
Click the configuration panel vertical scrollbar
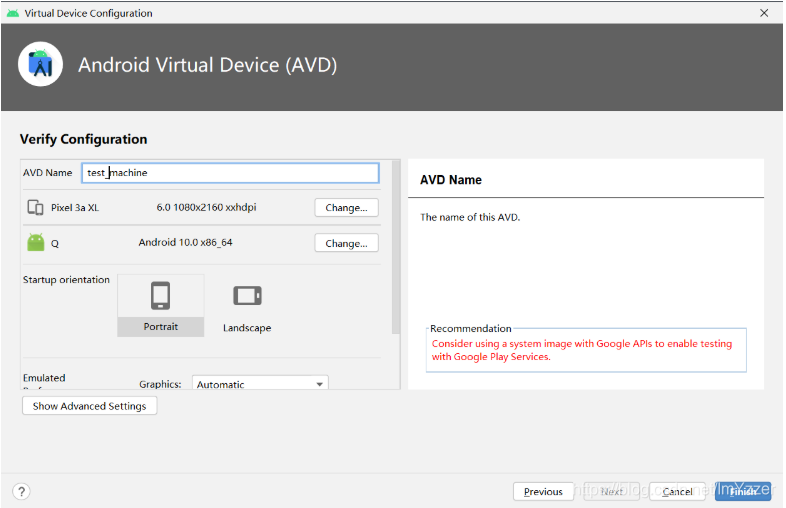click(396, 247)
